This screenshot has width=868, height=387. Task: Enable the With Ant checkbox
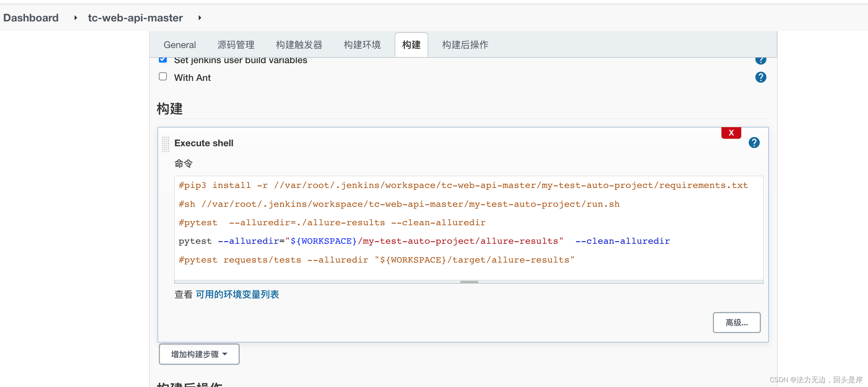tap(163, 76)
